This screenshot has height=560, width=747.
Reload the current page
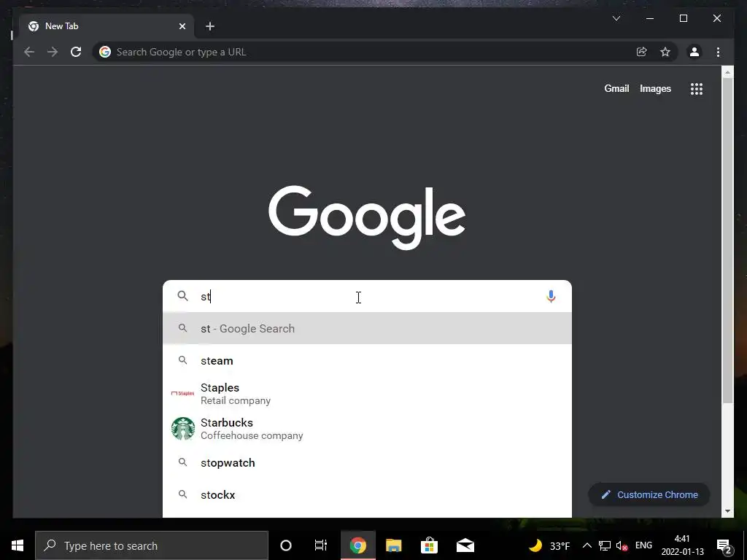(76, 52)
